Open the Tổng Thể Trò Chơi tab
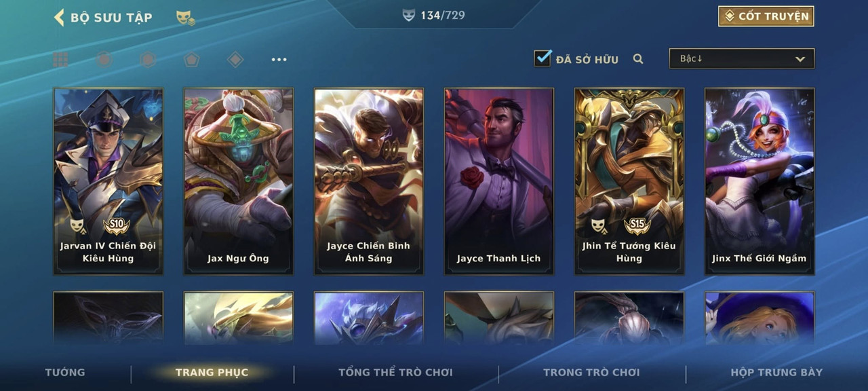This screenshot has width=868, height=391. pyautogui.click(x=395, y=372)
